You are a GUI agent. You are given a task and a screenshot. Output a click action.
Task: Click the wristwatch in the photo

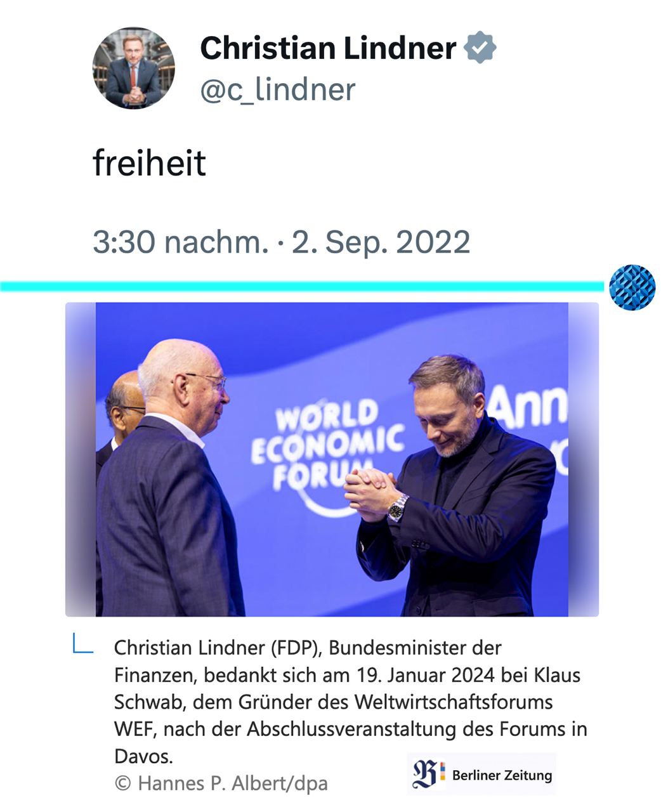(x=398, y=506)
